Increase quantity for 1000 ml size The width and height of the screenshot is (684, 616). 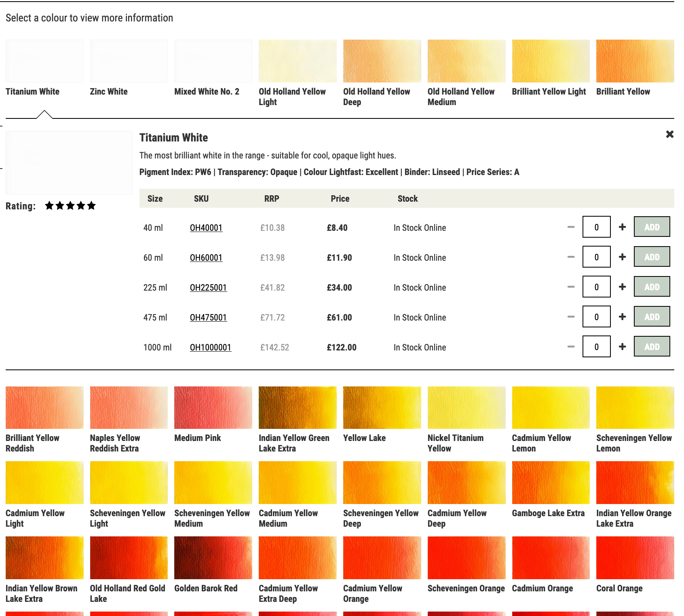622,347
